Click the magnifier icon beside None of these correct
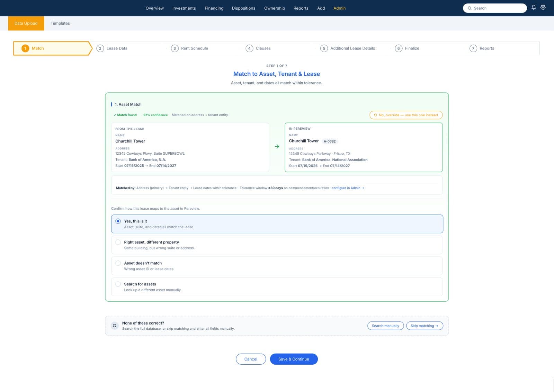This screenshot has height=392, width=554. point(115,326)
